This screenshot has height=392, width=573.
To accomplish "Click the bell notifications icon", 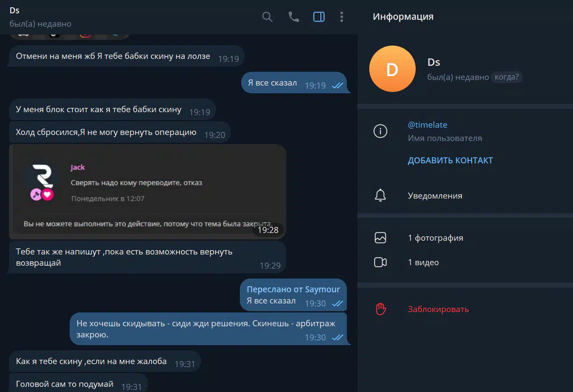I will point(380,196).
